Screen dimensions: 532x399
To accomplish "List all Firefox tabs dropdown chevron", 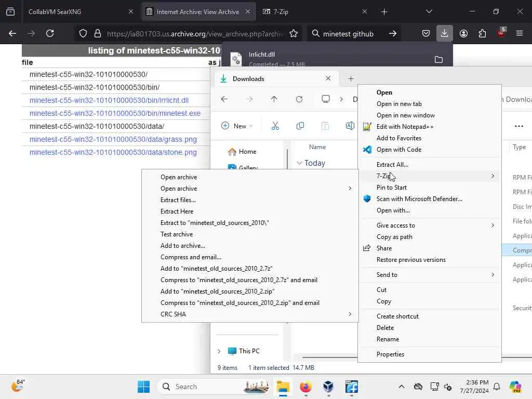I will [429, 11].
